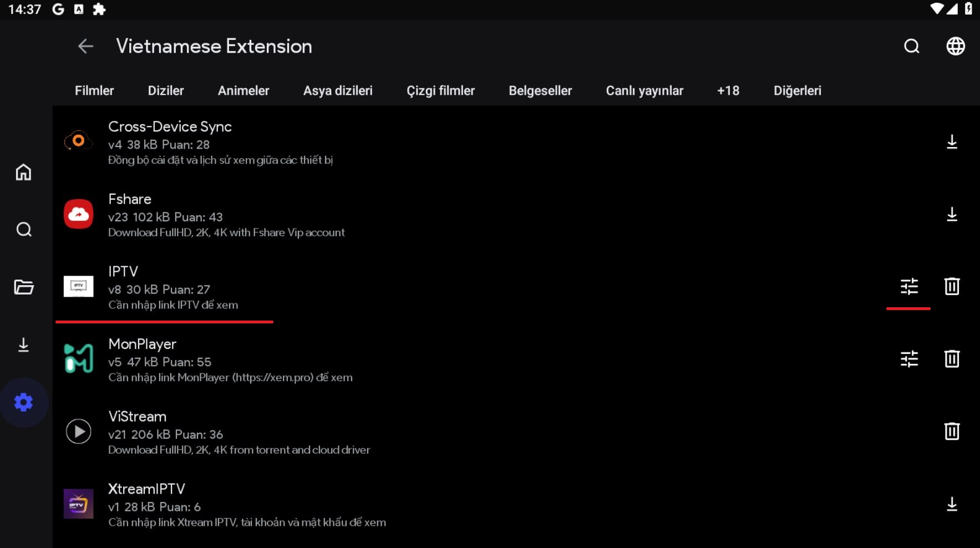The image size is (980, 548).
Task: Select the Fshare title text
Action: (x=130, y=199)
